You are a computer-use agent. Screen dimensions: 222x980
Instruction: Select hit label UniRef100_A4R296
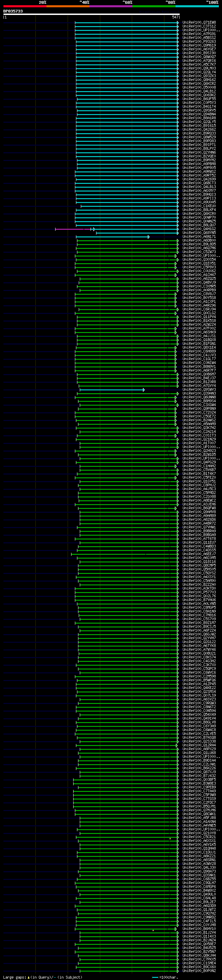coord(199,306)
